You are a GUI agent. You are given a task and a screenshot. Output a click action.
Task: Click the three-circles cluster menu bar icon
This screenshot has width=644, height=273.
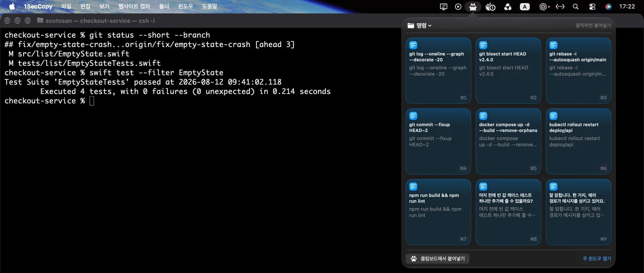[x=508, y=6]
